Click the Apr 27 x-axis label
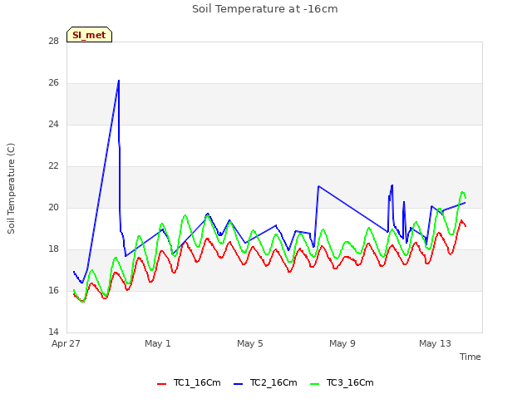The image size is (532, 399). coord(66,343)
